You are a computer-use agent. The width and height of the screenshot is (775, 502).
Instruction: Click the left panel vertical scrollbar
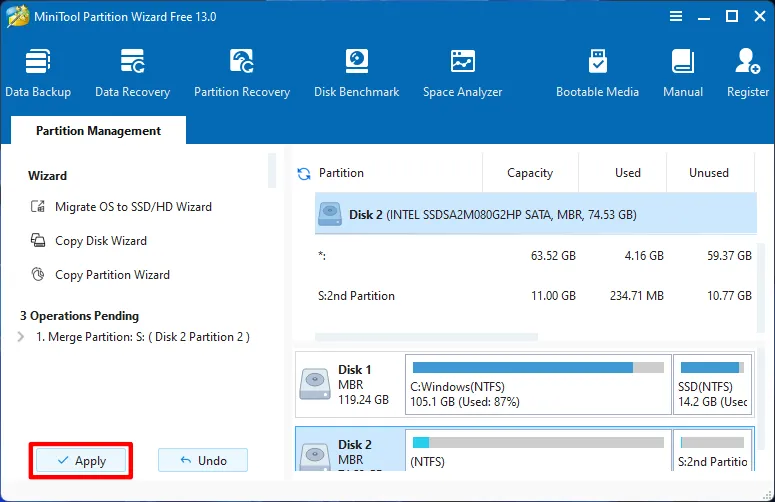tap(272, 170)
